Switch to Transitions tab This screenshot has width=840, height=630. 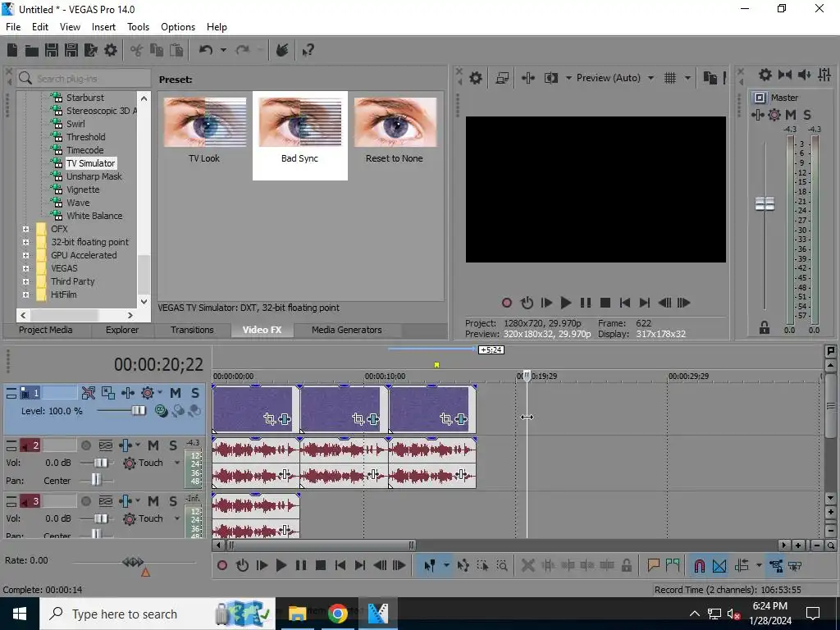pos(192,330)
